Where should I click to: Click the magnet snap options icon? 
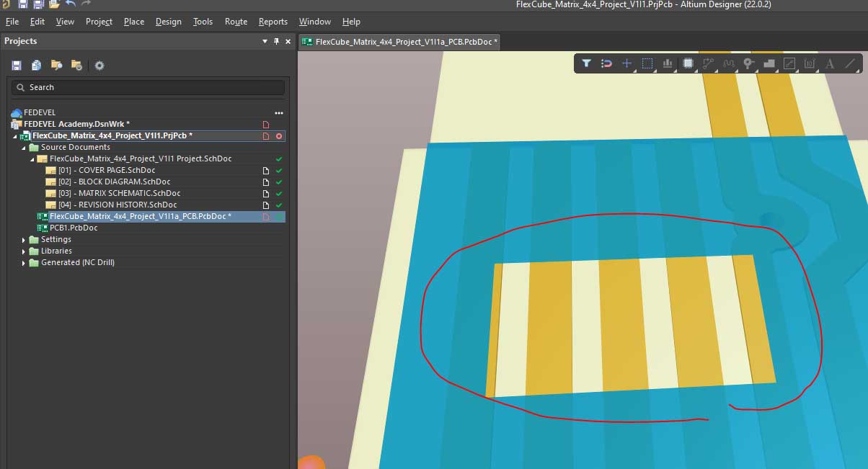(606, 63)
